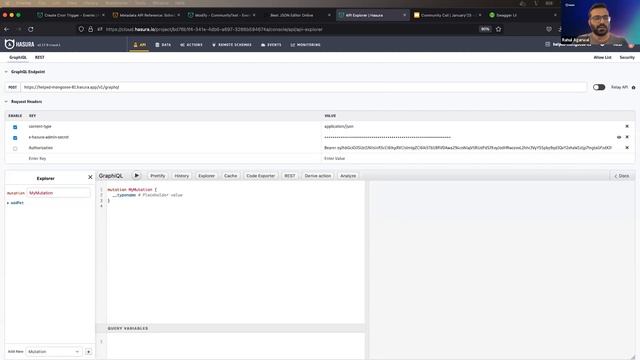Click the browser address bar URL
The width and height of the screenshot is (640, 360).
click(x=214, y=29)
